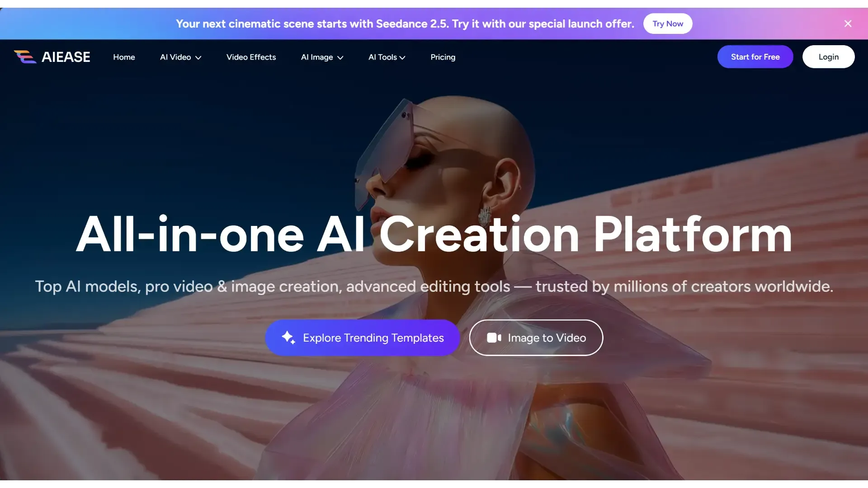Click the 'All-in-one AI Creation Platform' headline

pyautogui.click(x=434, y=234)
